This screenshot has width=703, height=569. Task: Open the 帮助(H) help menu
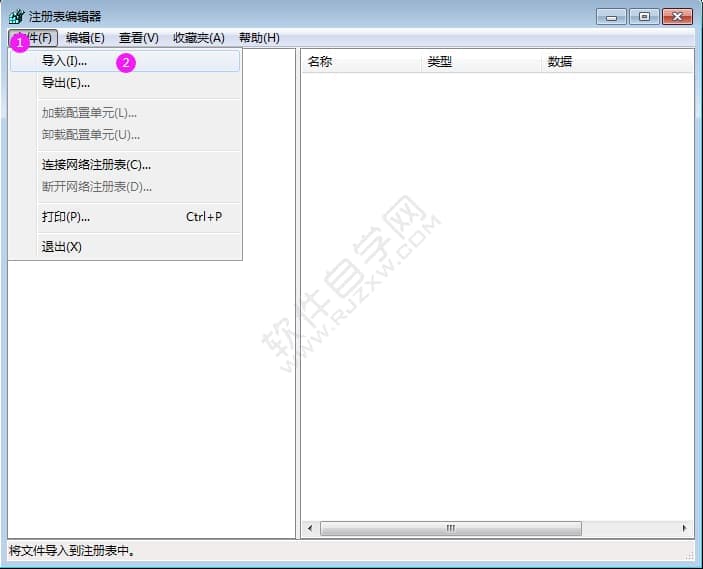pyautogui.click(x=259, y=38)
